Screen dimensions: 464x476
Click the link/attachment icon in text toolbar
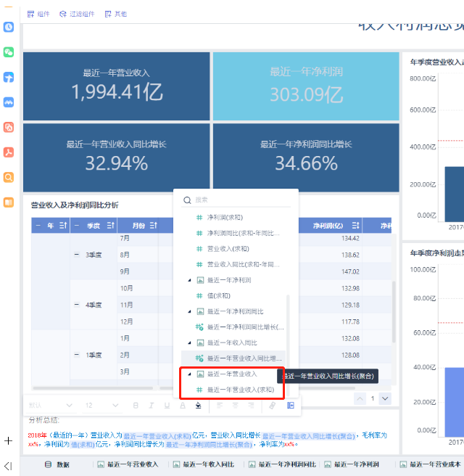(x=273, y=406)
